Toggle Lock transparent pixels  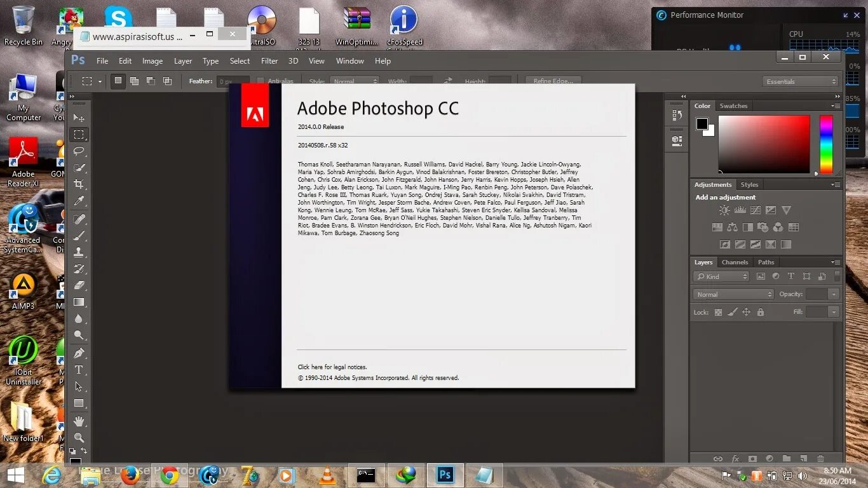718,312
